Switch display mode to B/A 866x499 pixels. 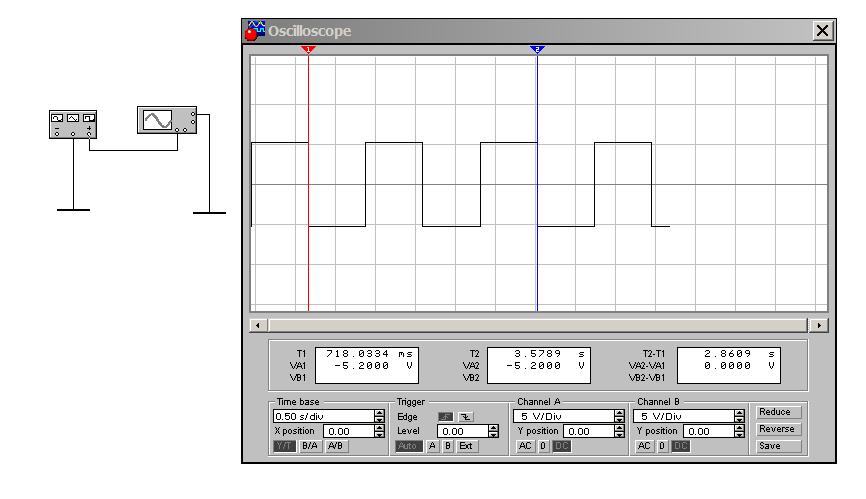(311, 446)
